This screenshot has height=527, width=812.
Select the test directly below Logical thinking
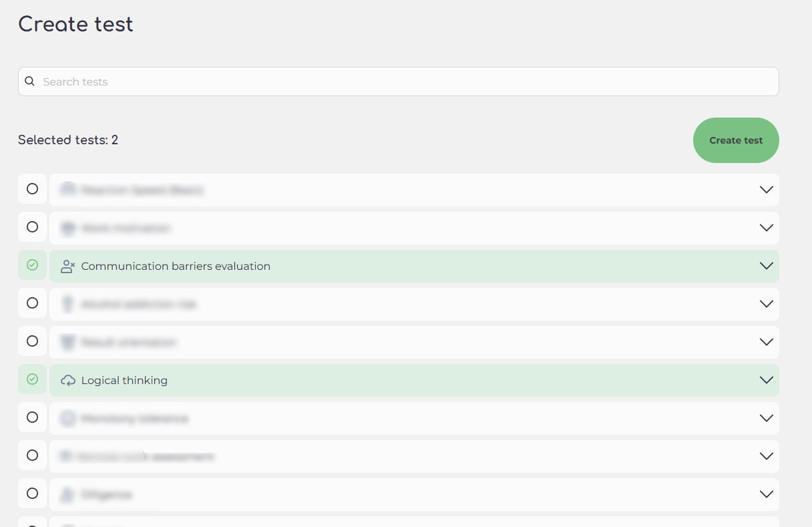32,417
